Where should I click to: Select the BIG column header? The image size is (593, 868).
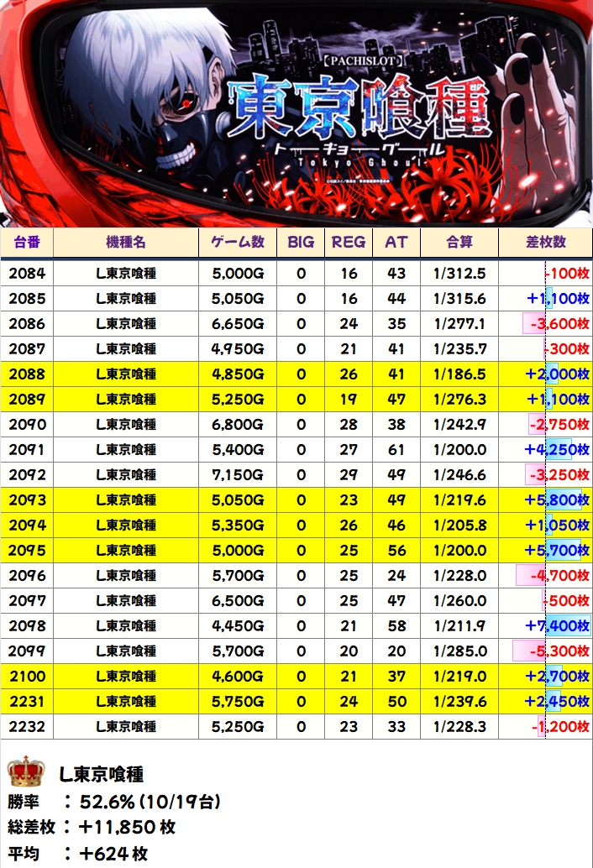[x=301, y=242]
